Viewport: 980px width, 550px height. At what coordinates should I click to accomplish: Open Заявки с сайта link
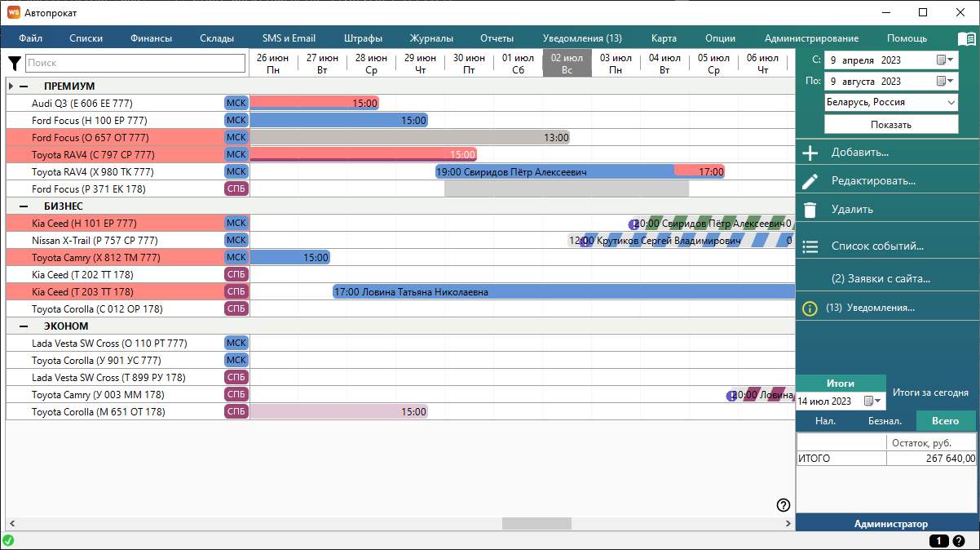click(881, 279)
